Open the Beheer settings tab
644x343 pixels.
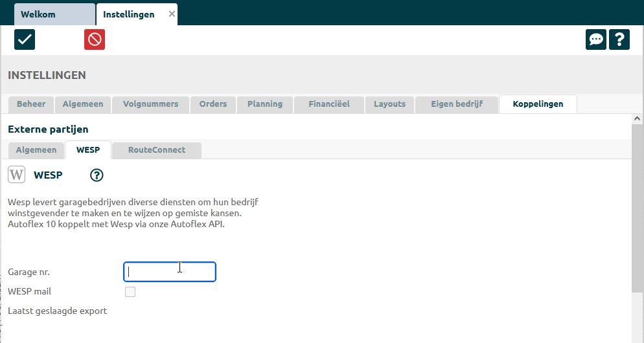click(31, 104)
